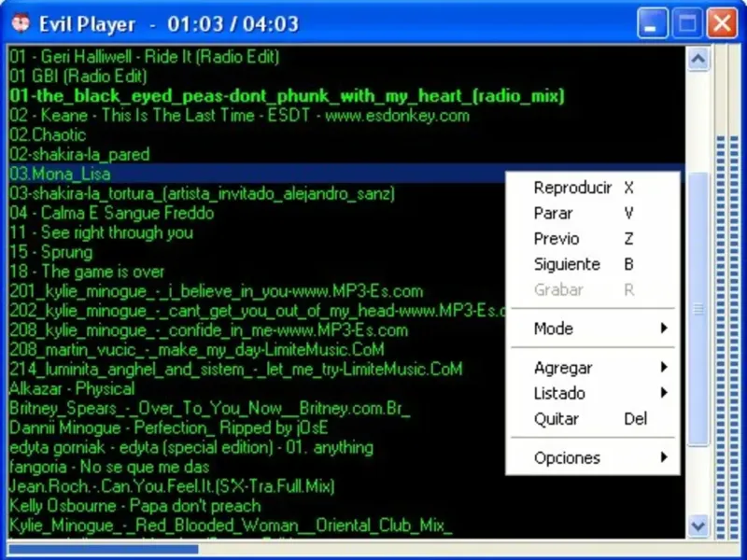The width and height of the screenshot is (747, 560).
Task: Maximize the Evil Player window
Action: click(686, 22)
